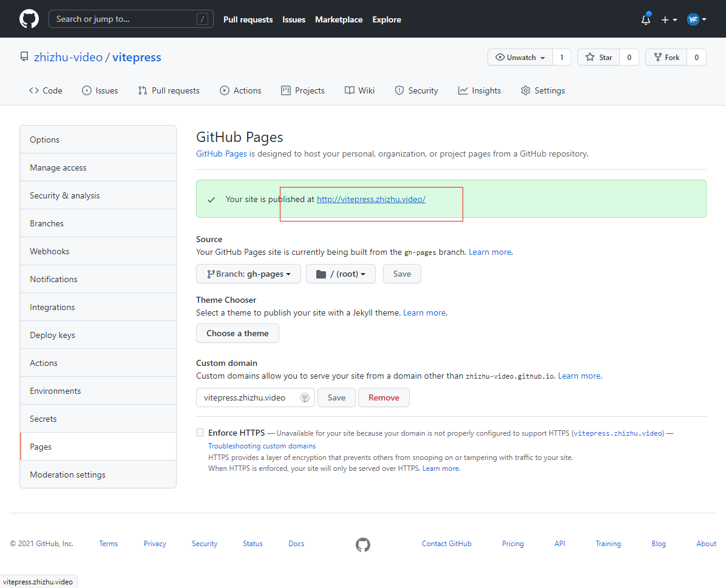Image resolution: width=726 pixels, height=588 pixels.
Task: Click Learn more link in Theme Chooser
Action: click(424, 313)
